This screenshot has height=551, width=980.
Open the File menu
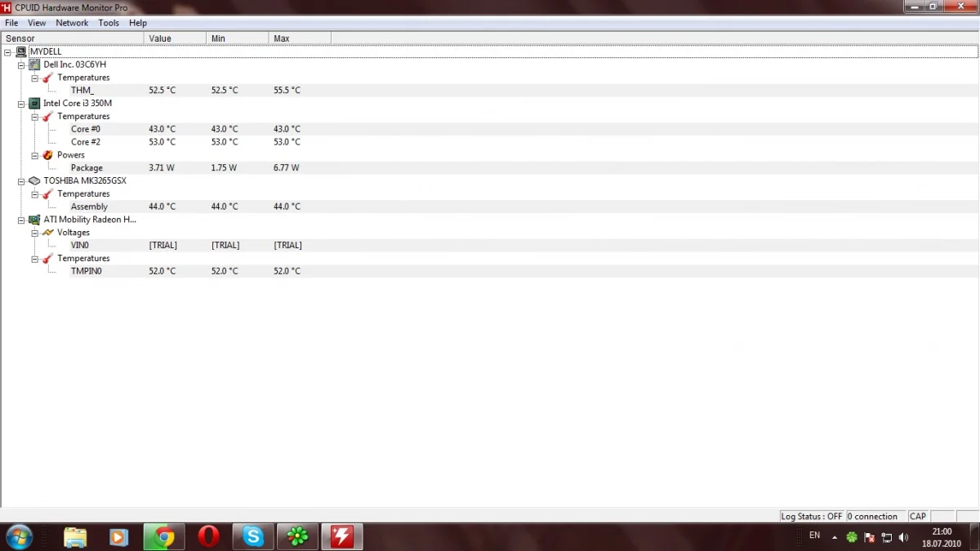(11, 23)
